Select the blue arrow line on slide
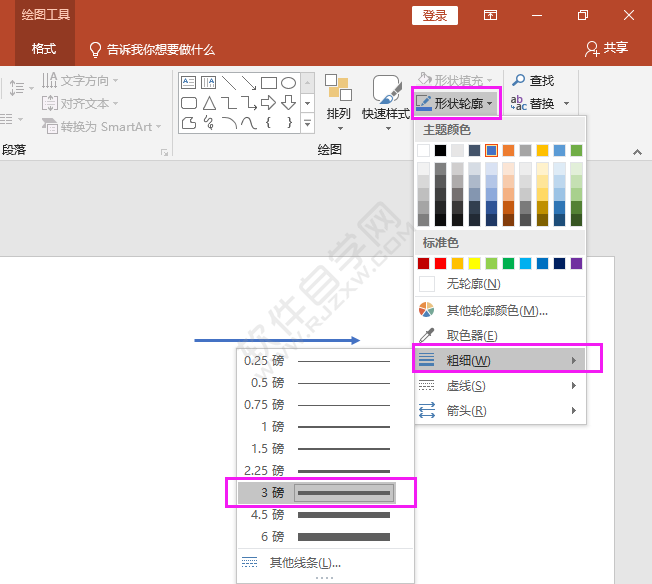Viewport: 652px width, 584px height. (x=277, y=340)
